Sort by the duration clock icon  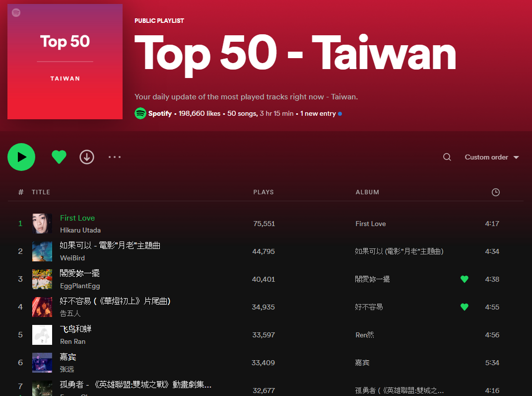[x=496, y=192]
